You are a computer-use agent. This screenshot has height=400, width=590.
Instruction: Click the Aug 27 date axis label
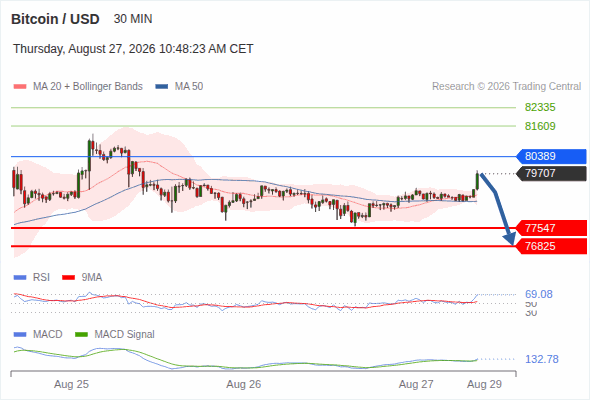[x=416, y=384]
